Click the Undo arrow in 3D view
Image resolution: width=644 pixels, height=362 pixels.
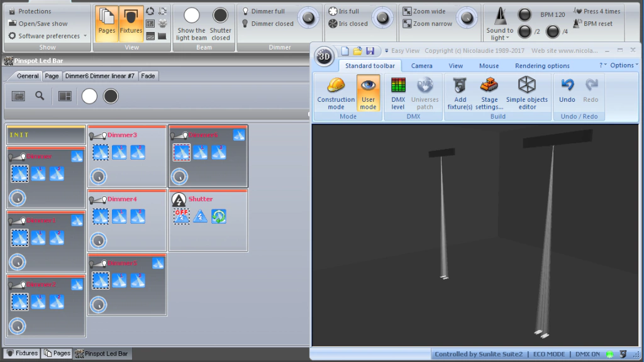tap(567, 92)
